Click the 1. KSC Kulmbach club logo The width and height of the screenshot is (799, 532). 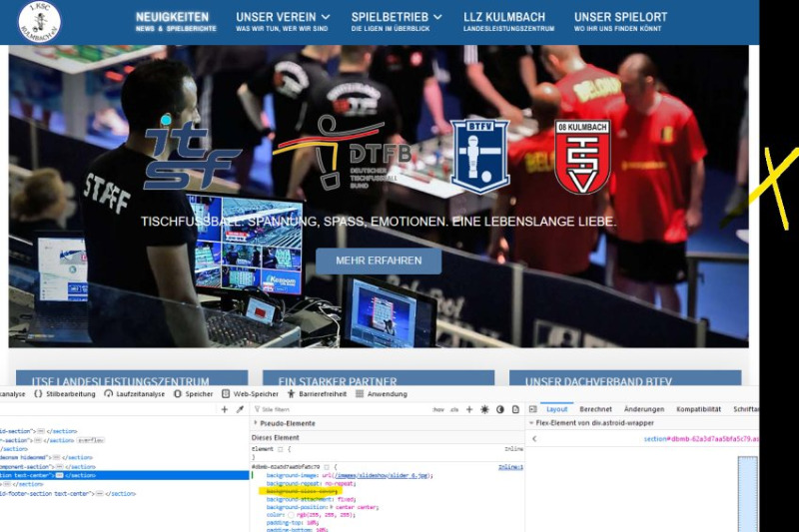[39, 21]
